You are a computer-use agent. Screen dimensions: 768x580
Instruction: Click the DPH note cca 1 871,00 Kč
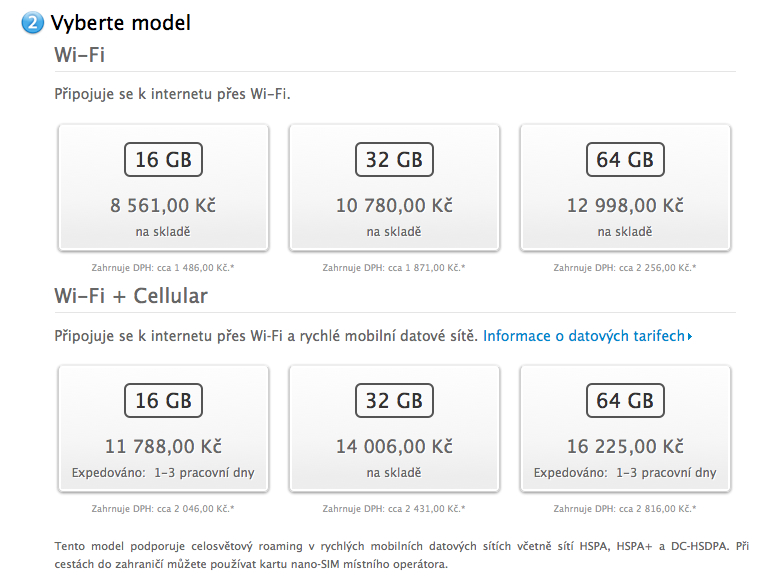click(x=394, y=268)
